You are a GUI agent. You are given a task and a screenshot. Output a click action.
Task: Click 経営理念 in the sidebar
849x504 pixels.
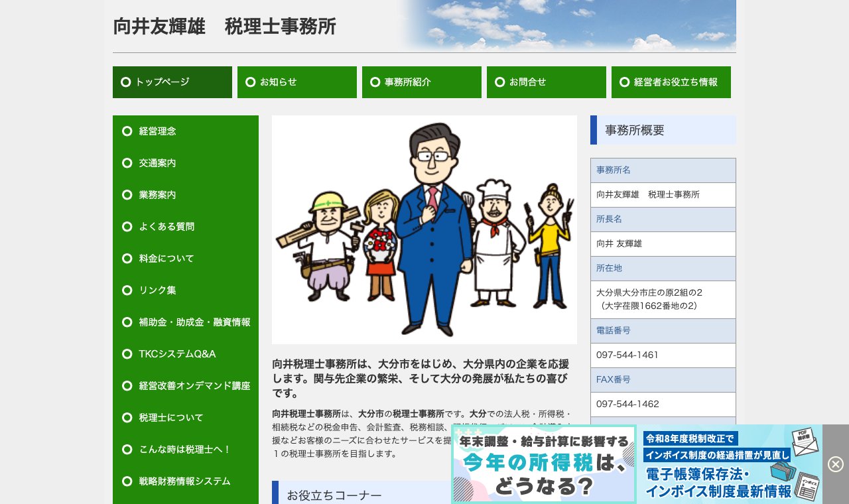click(186, 131)
